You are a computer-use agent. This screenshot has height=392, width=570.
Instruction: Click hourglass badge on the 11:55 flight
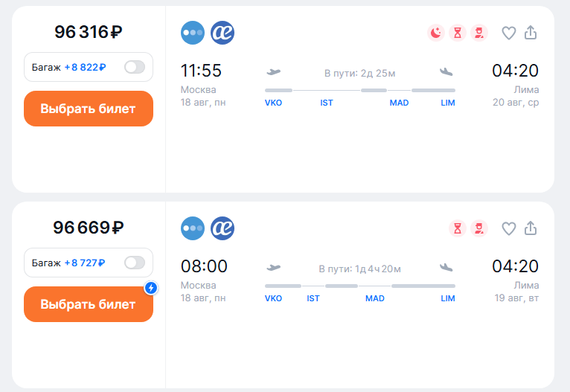(458, 33)
